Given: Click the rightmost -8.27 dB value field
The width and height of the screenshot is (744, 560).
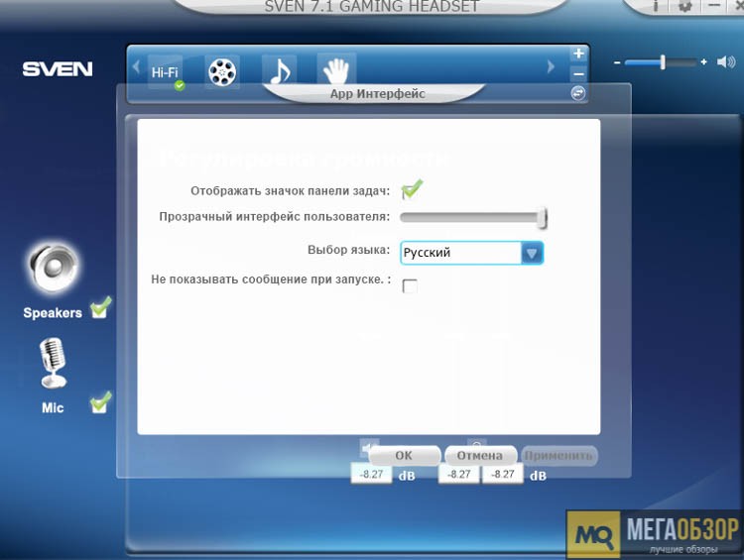Looking at the screenshot, I should (x=503, y=474).
